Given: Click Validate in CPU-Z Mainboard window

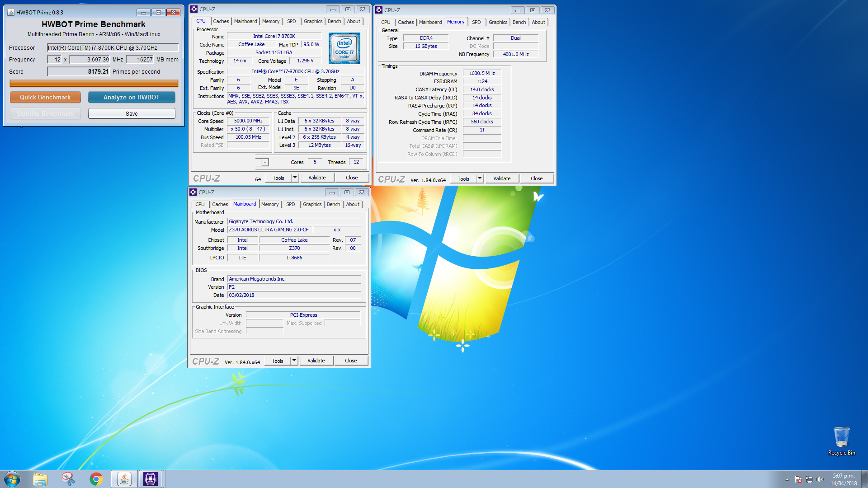Looking at the screenshot, I should tap(316, 361).
